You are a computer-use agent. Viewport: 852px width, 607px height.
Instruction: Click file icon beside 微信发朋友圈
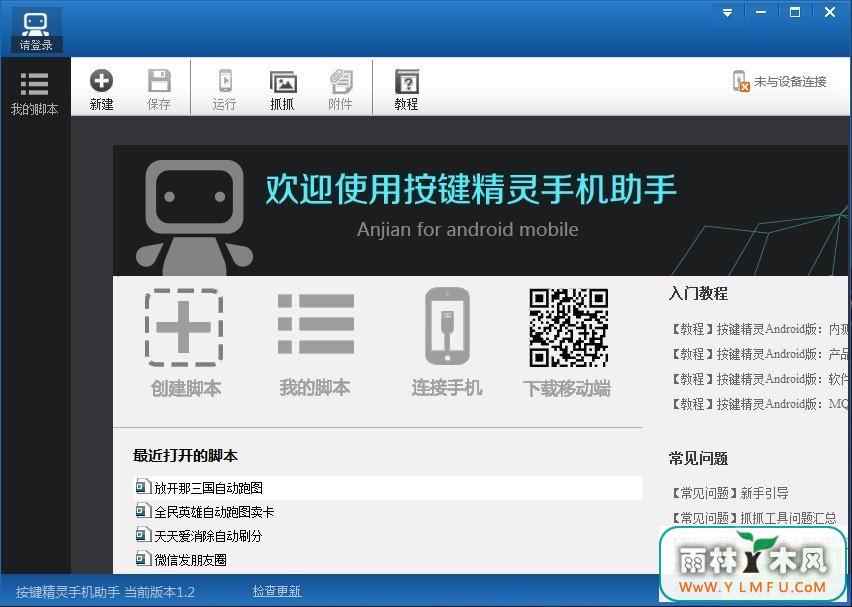tap(143, 559)
